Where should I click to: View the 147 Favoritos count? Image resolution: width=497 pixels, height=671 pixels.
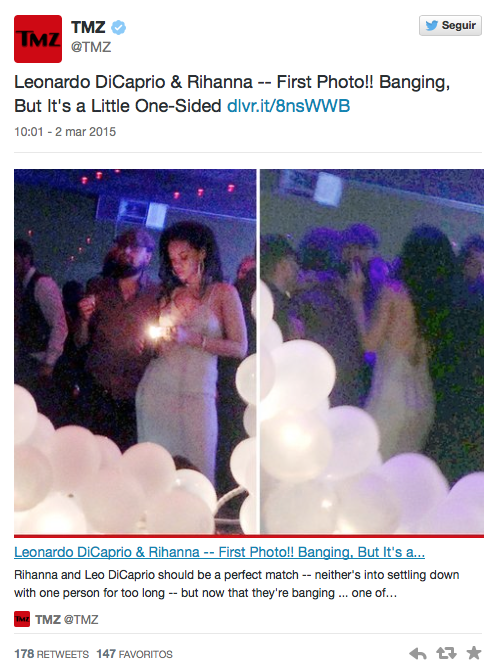134,654
